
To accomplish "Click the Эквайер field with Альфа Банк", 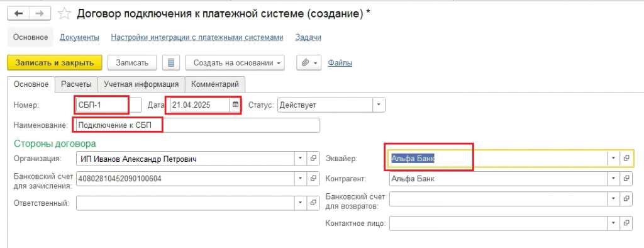I will [x=498, y=158].
